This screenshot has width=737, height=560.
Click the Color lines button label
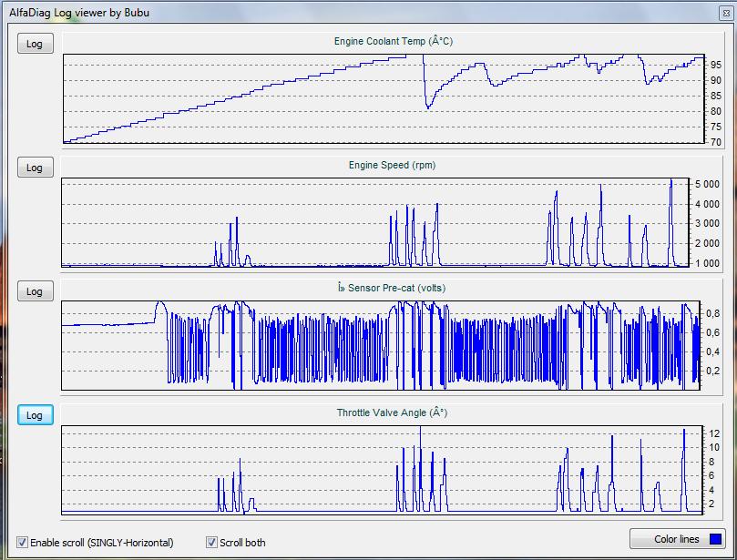676,539
